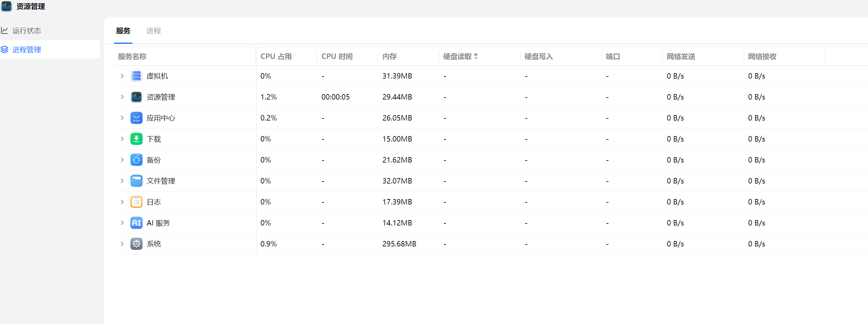Click the 31.39MB memory value

pos(397,76)
